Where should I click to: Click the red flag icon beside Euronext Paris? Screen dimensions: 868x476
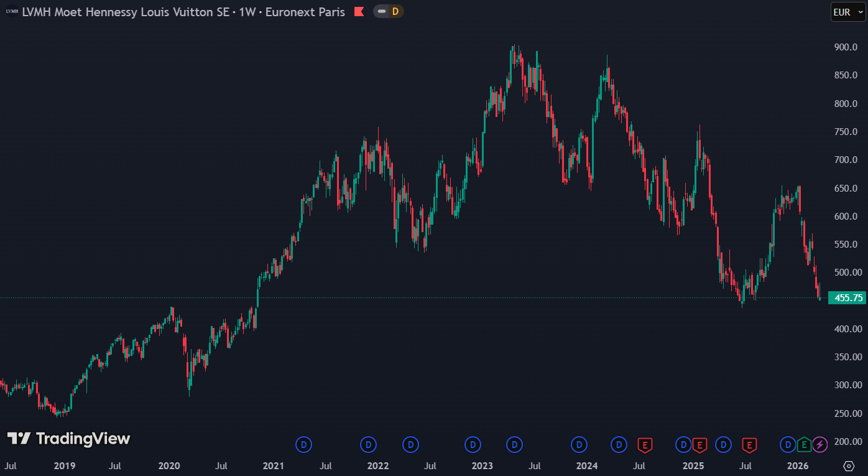[x=359, y=12]
